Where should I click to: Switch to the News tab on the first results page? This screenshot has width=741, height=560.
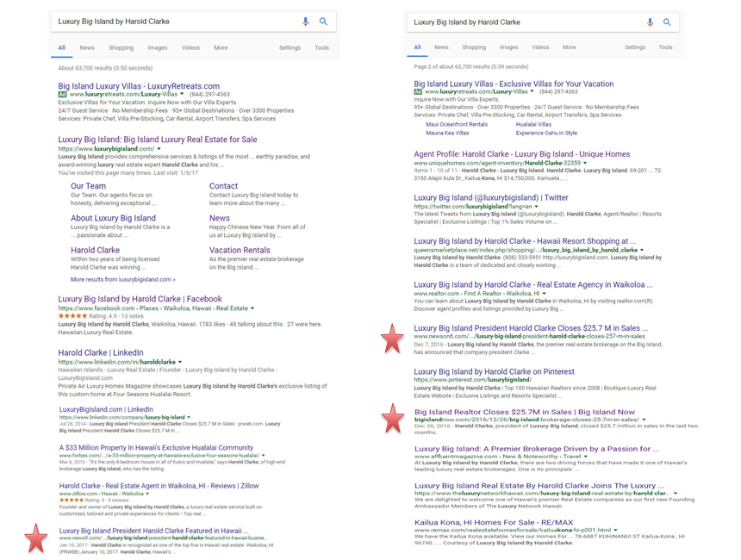coord(87,48)
